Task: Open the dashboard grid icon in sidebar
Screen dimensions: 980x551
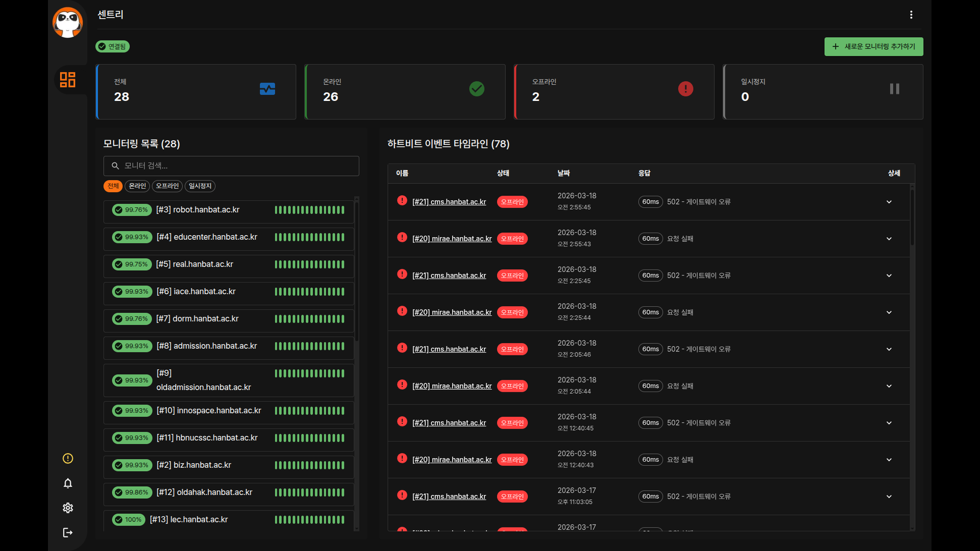Action: pos(67,80)
